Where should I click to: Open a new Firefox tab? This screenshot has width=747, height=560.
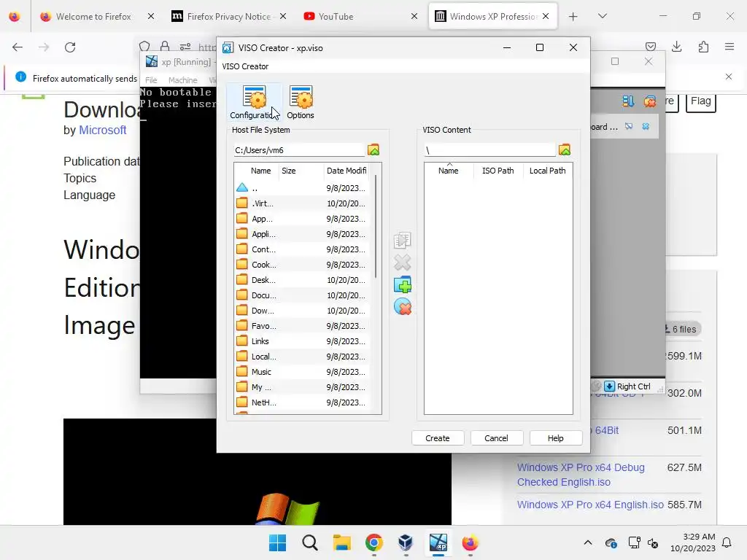click(x=573, y=17)
